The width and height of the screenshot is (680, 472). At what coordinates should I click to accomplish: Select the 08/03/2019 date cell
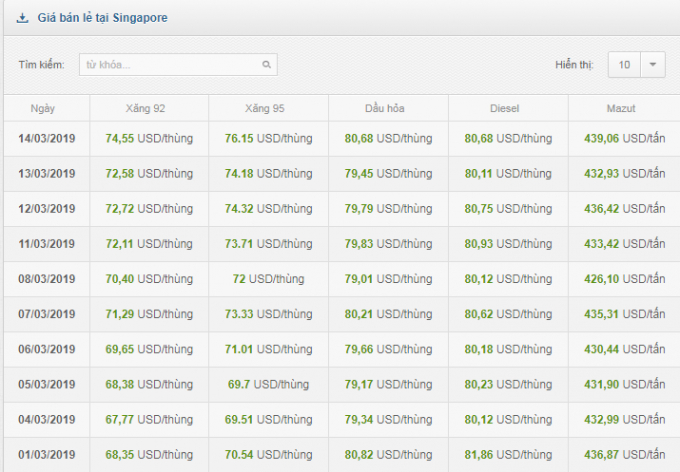coord(47,279)
